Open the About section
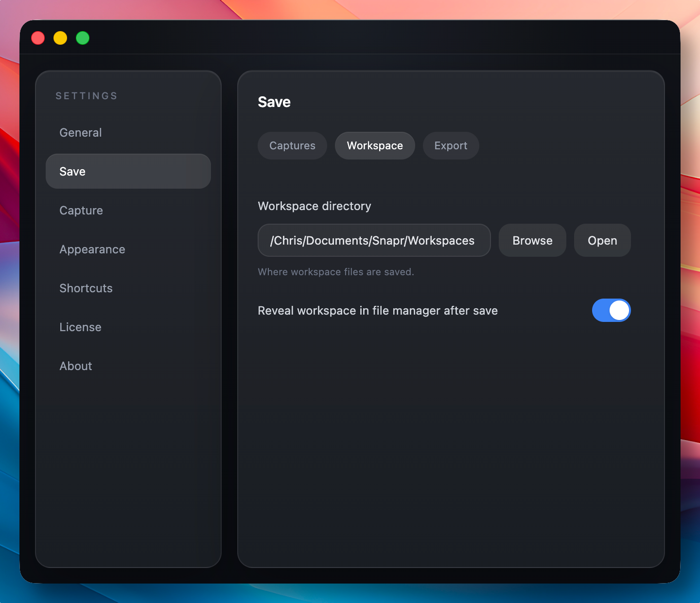The width and height of the screenshot is (700, 603). coord(75,366)
